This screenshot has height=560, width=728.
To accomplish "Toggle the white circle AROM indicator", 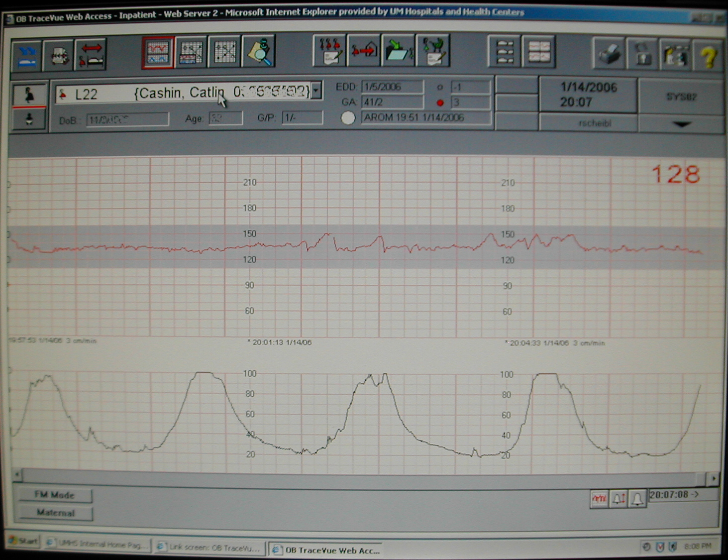I will tap(348, 118).
